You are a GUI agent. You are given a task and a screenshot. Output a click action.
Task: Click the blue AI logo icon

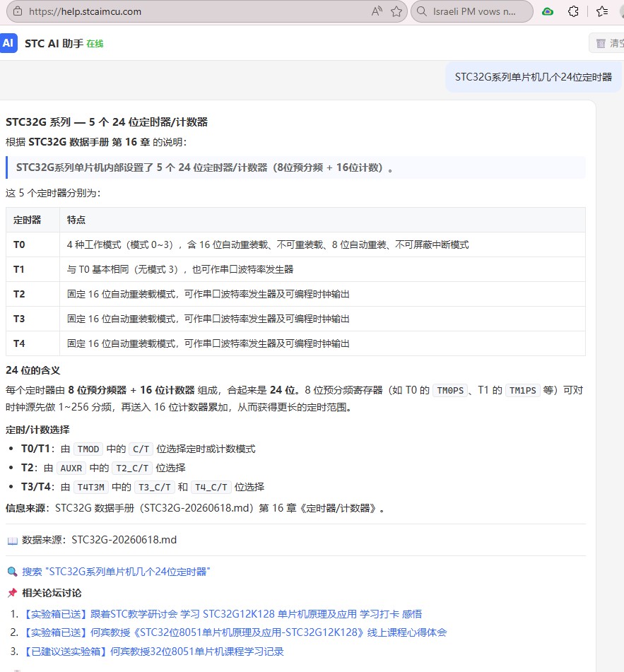pyautogui.click(x=8, y=43)
